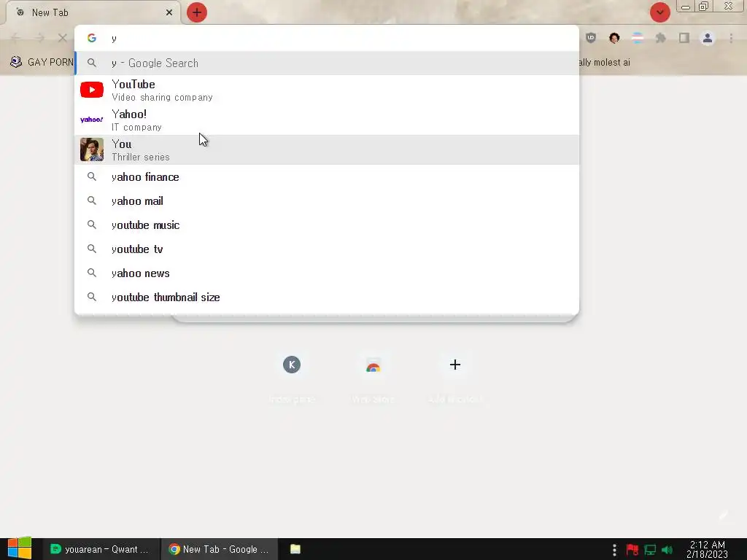The width and height of the screenshot is (747, 560).
Task: Select the 'youtube music' suggestion
Action: (327, 225)
